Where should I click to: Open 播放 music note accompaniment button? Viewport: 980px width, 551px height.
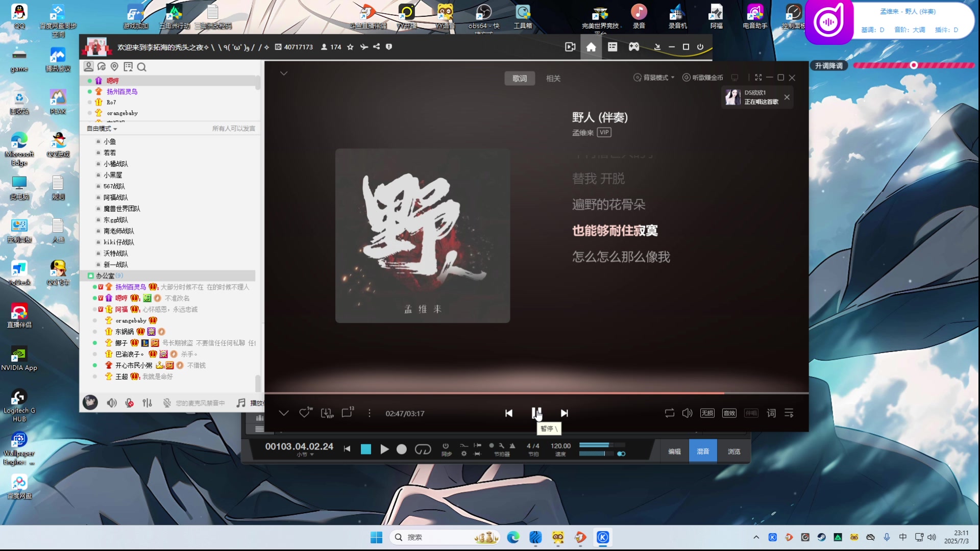point(250,403)
